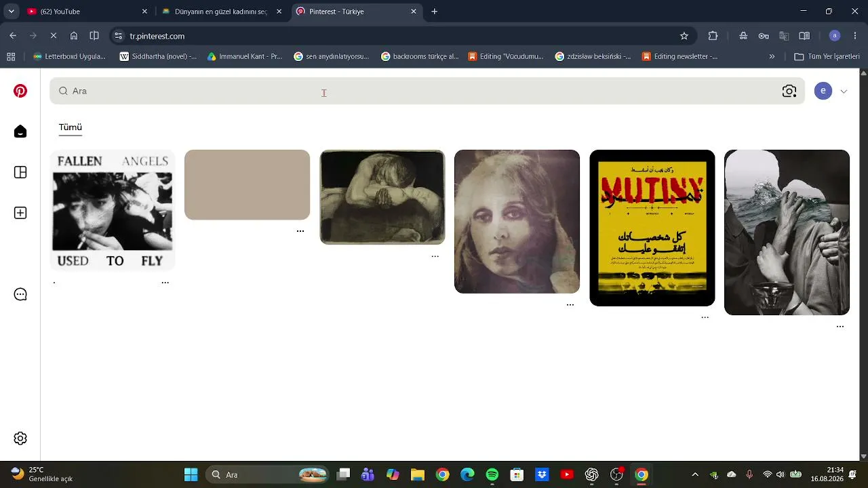Screen dimensions: 868x488
Task: Open the browser extensions puzzle icon
Action: [x=713, y=36]
